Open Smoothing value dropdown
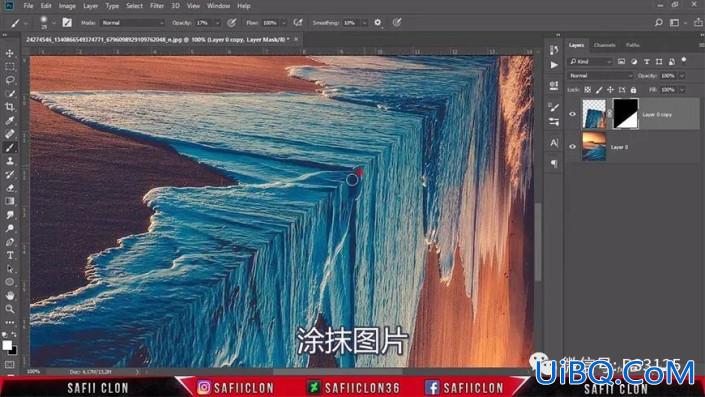 point(364,23)
